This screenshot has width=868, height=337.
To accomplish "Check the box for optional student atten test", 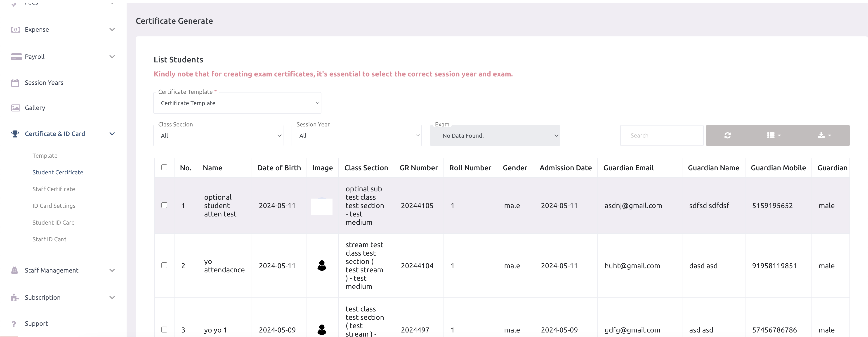I will (x=164, y=205).
